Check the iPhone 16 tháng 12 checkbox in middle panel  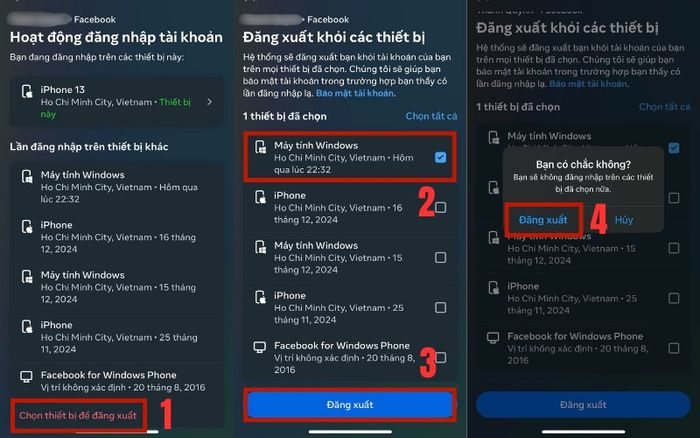pos(441,207)
